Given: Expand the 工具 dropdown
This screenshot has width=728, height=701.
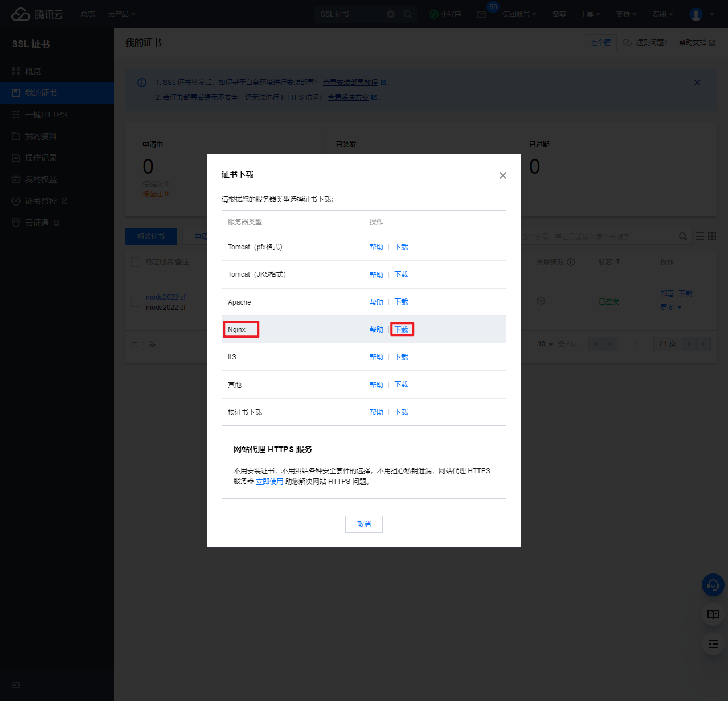Looking at the screenshot, I should point(590,14).
